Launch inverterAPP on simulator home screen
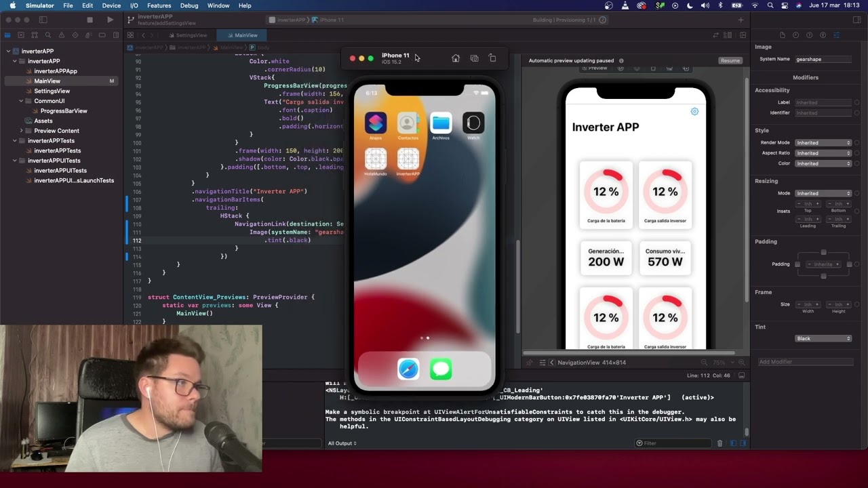The width and height of the screenshot is (868, 488). tap(408, 159)
